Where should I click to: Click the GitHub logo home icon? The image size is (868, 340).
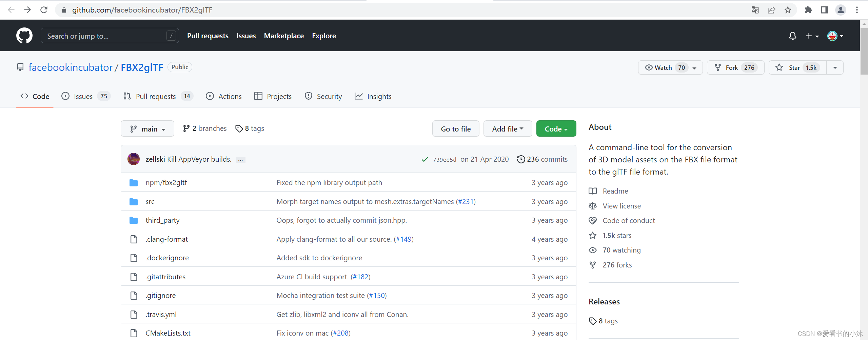[24, 36]
